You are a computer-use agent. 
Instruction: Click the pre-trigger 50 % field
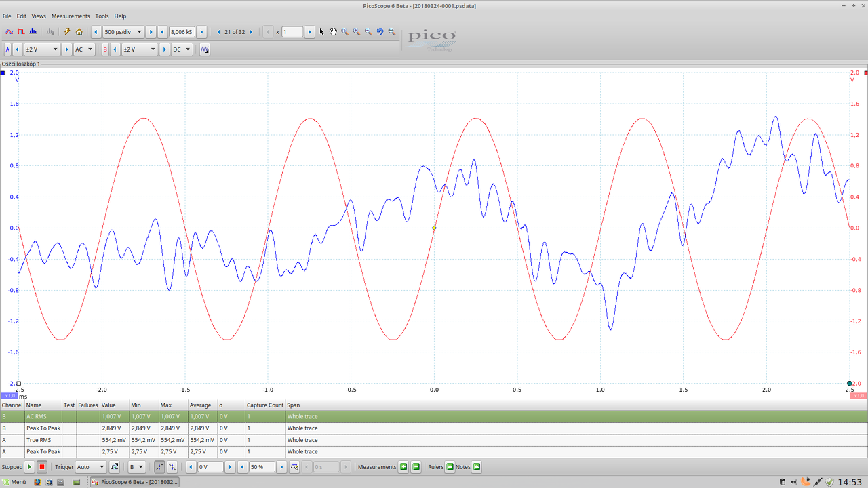coord(262,467)
